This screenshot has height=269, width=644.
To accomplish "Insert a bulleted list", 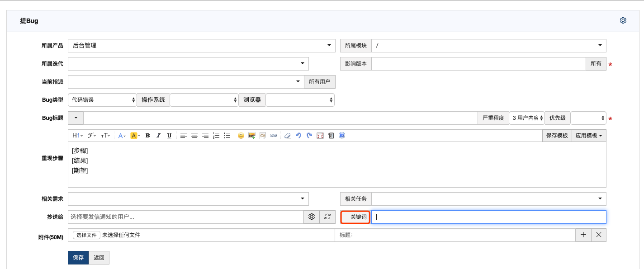I will pos(227,136).
